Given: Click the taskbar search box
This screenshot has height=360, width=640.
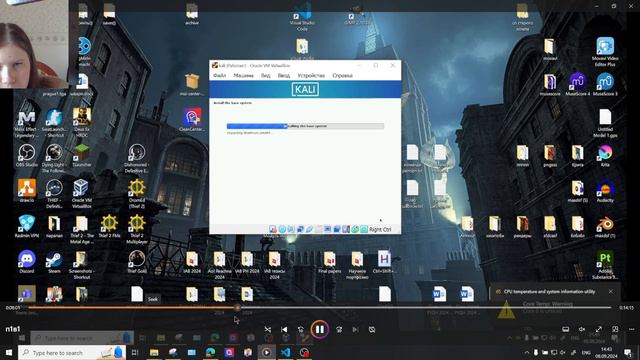Looking at the screenshot, I should pyautogui.click(x=73, y=352).
